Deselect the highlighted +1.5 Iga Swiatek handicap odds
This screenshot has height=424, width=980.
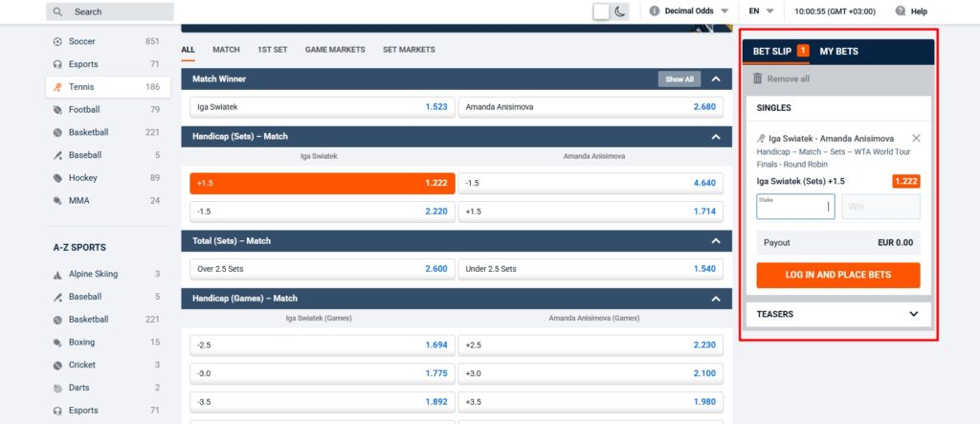coord(322,183)
